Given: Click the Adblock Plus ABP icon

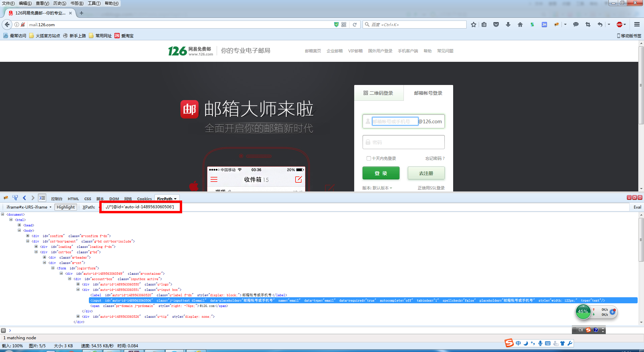Looking at the screenshot, I should (x=620, y=25).
